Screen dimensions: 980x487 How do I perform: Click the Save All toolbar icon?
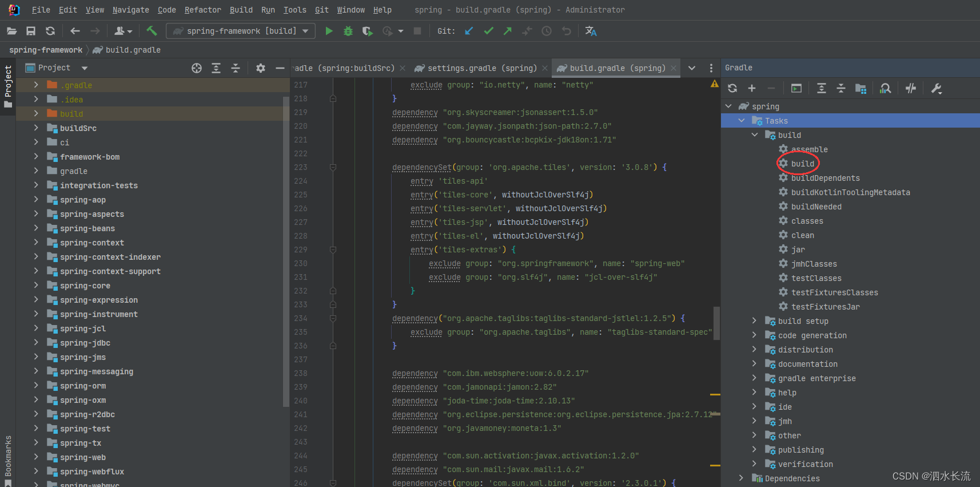[31, 31]
